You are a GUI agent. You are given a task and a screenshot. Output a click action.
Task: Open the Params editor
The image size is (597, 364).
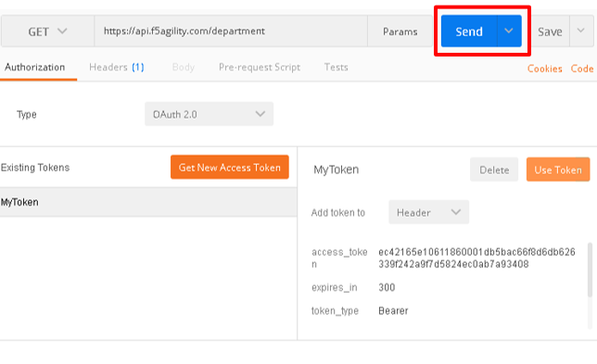400,31
